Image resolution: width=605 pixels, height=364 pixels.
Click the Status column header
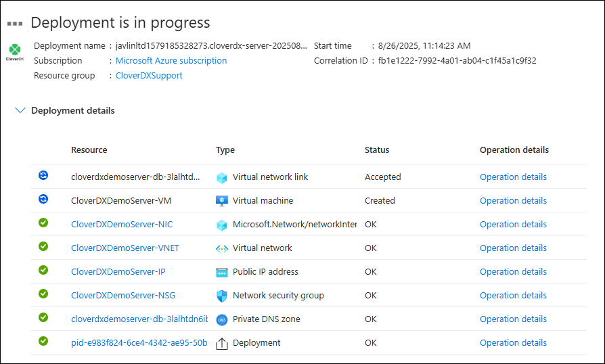point(377,150)
